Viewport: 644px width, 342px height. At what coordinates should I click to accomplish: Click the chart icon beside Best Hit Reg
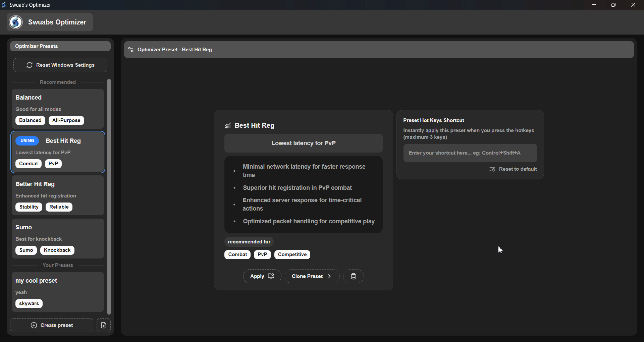(x=228, y=126)
